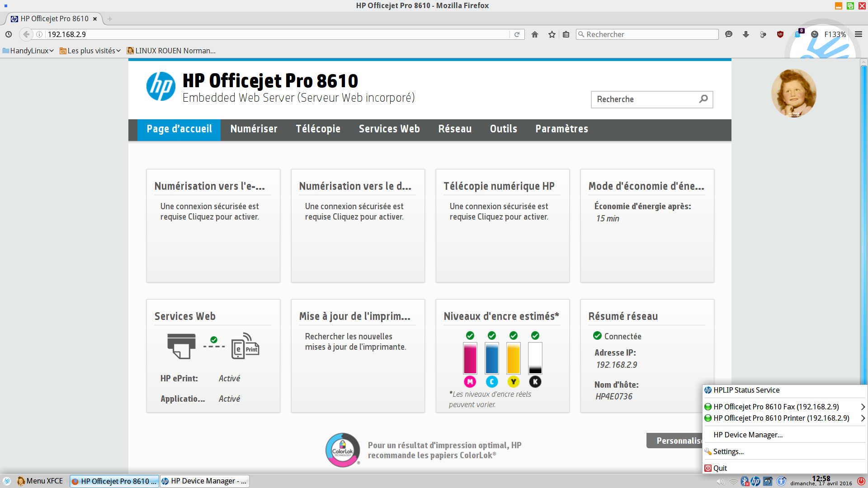Open the Firefox hamburger menu
Image resolution: width=868 pixels, height=488 pixels.
coord(859,34)
